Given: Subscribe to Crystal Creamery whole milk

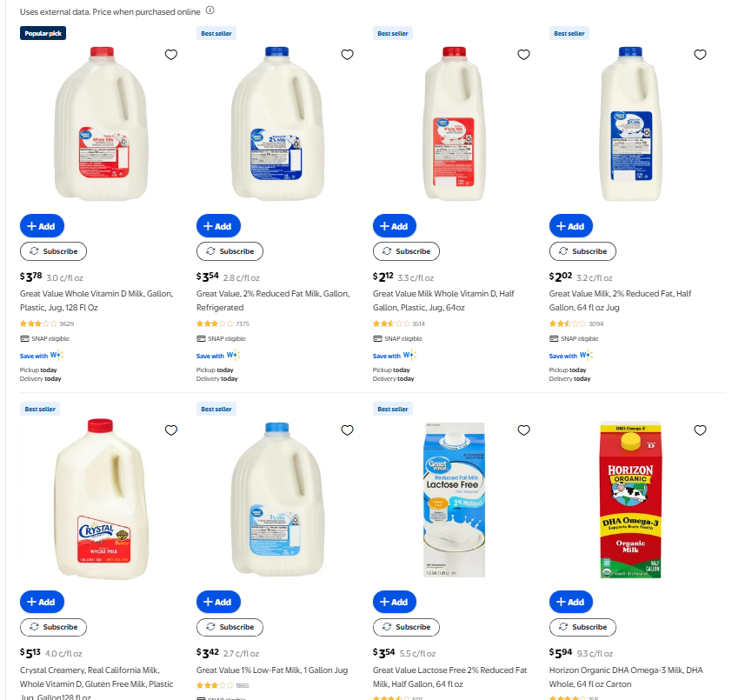Looking at the screenshot, I should click(53, 627).
